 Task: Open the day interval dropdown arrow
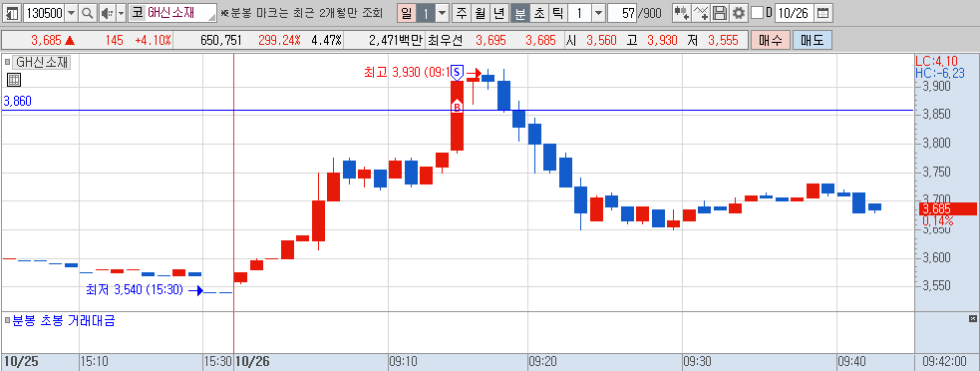pyautogui.click(x=442, y=13)
